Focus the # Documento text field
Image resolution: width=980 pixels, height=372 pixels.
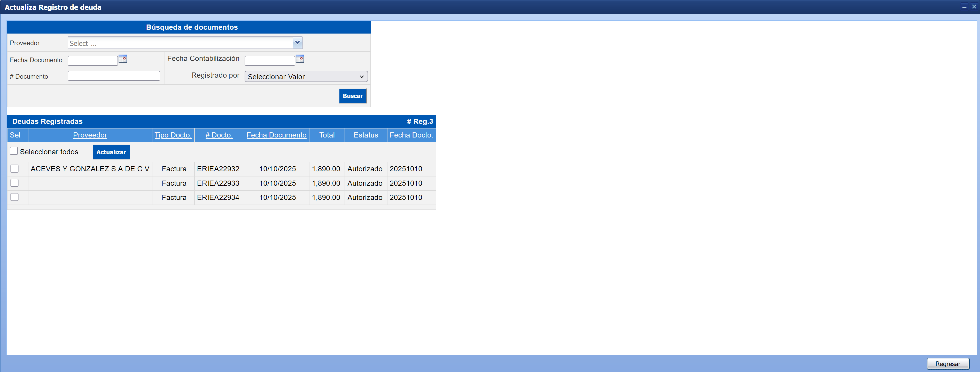click(114, 76)
